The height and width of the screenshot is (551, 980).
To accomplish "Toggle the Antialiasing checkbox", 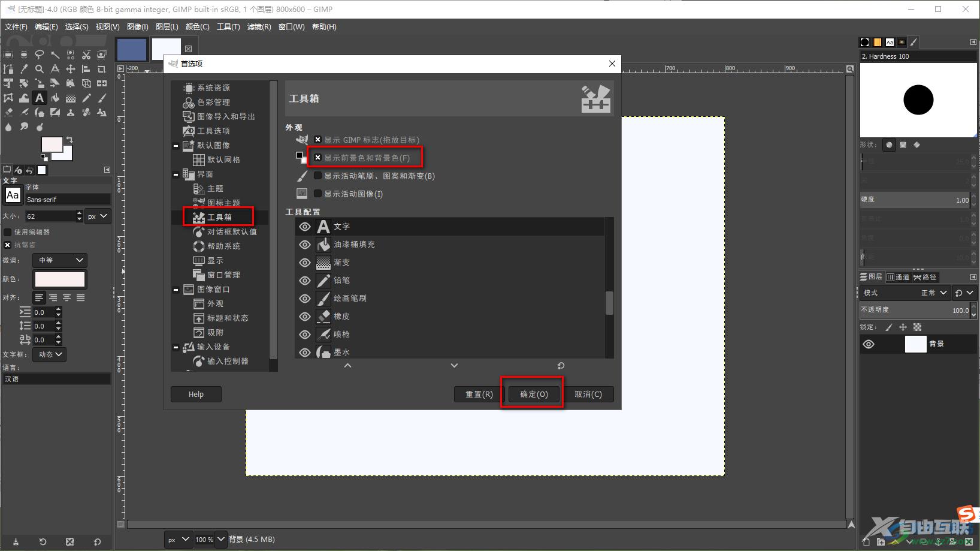I will (8, 245).
